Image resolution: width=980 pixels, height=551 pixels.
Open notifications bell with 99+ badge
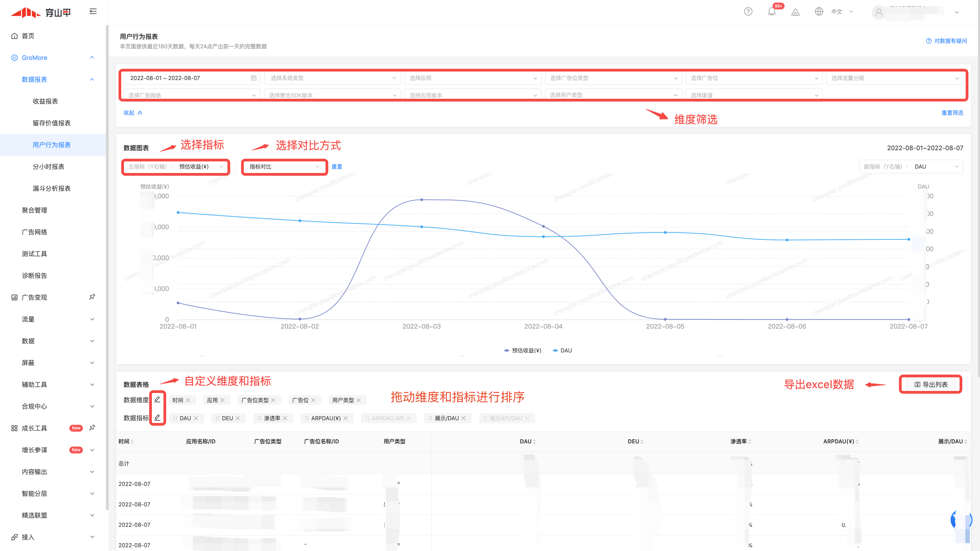(x=772, y=12)
